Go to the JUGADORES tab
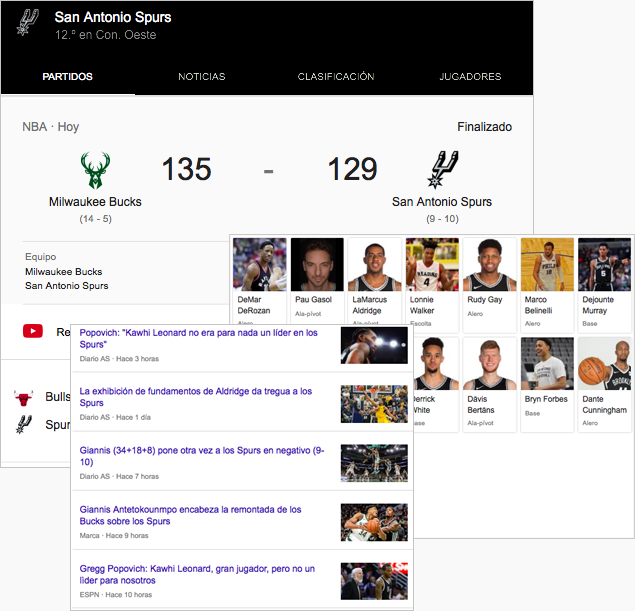The width and height of the screenshot is (635, 611). 470,77
